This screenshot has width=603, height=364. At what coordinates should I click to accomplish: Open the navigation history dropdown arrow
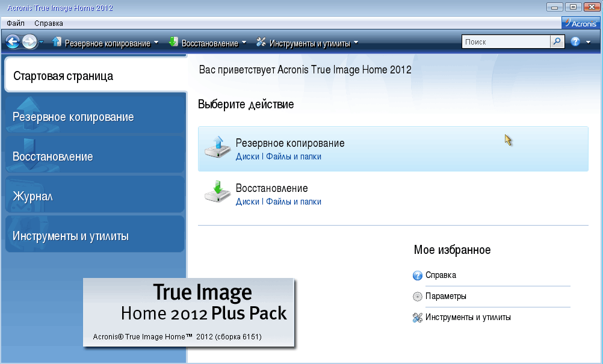point(41,43)
